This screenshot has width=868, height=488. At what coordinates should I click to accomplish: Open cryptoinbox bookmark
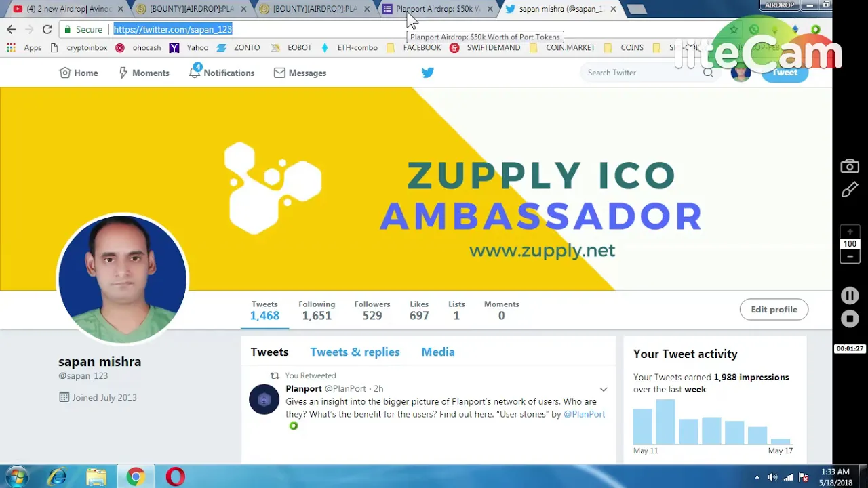79,47
